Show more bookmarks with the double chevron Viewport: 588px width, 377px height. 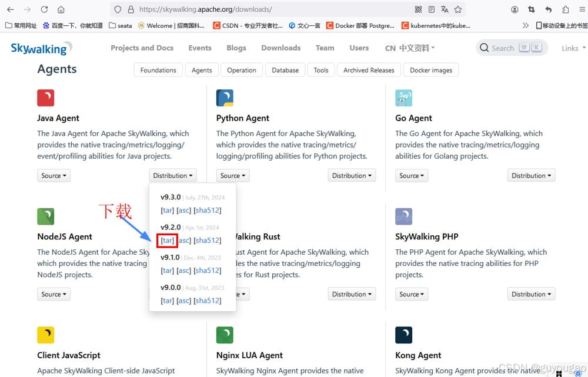(525, 25)
